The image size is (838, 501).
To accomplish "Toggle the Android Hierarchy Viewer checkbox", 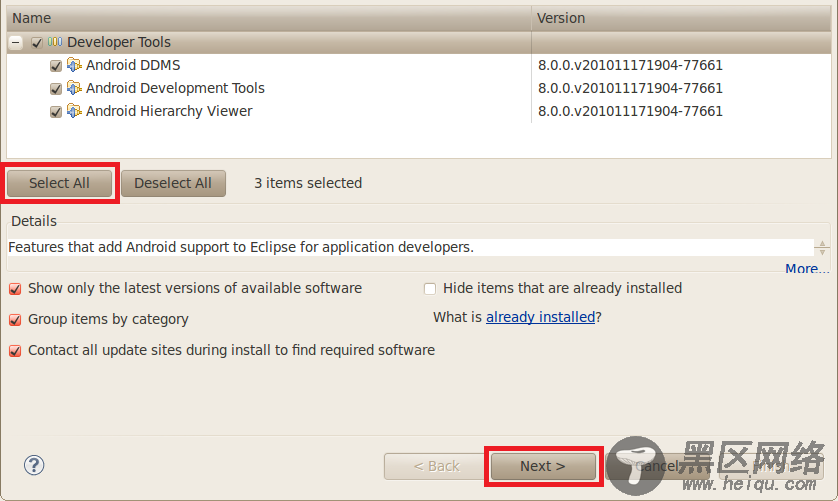I will [56, 112].
